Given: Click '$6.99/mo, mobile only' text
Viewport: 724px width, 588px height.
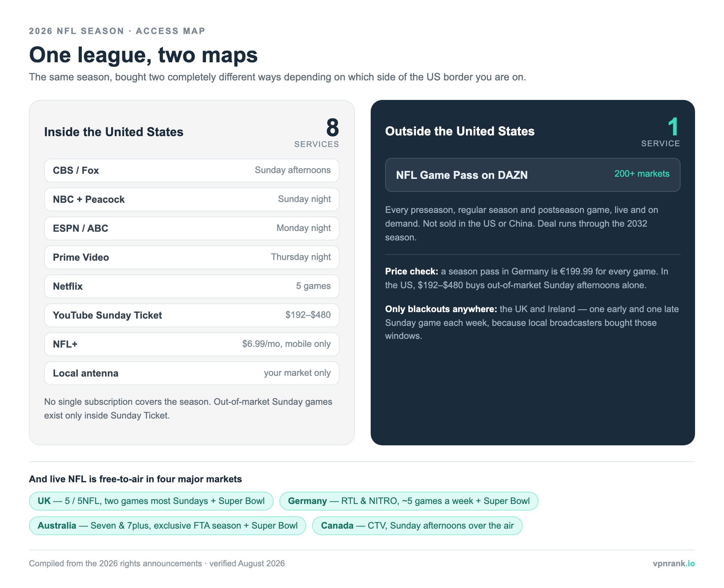Looking at the screenshot, I should coord(286,344).
